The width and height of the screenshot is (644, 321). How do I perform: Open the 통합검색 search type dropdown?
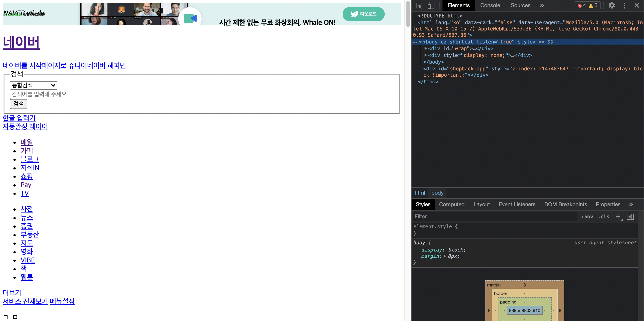[34, 85]
